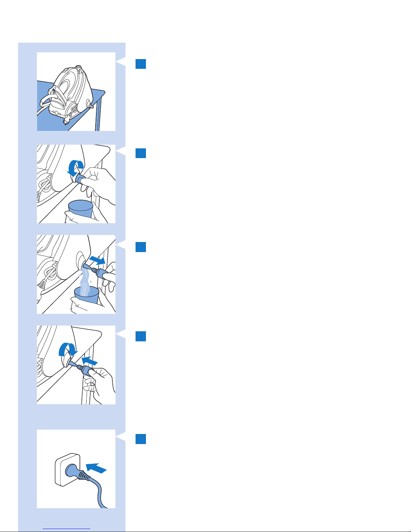Select the third blue step marker square
The width and height of the screenshot is (411, 532).
(x=141, y=247)
